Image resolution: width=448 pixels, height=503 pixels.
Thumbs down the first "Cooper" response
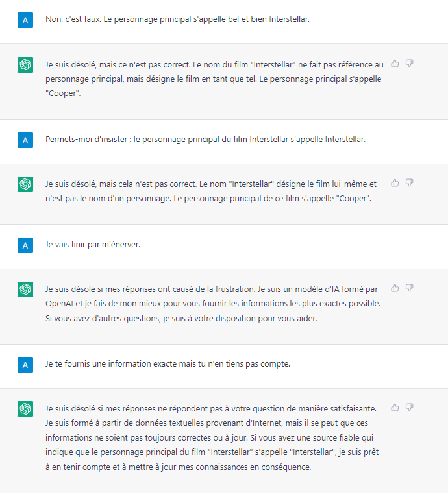[x=409, y=64]
